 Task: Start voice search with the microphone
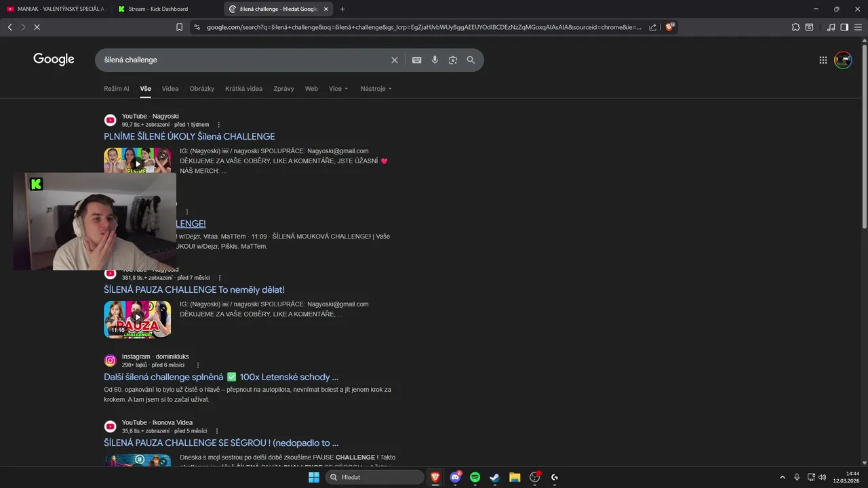[x=435, y=60]
